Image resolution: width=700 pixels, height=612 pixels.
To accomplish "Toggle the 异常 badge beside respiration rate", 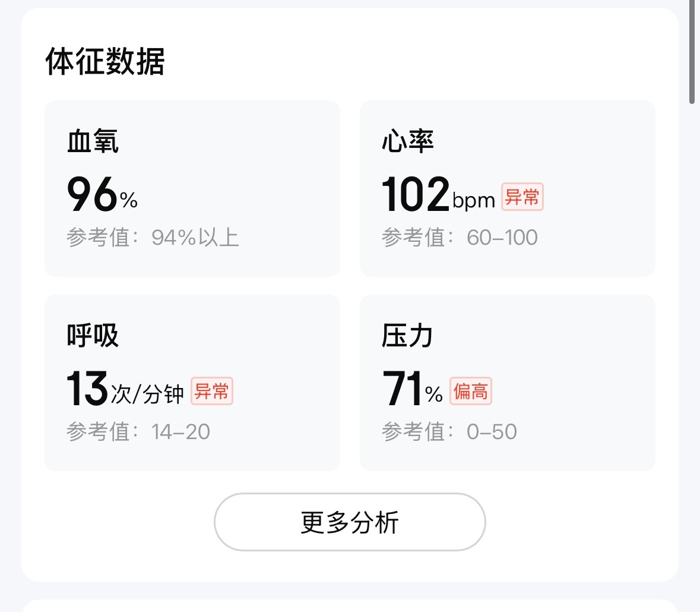I will (x=212, y=392).
